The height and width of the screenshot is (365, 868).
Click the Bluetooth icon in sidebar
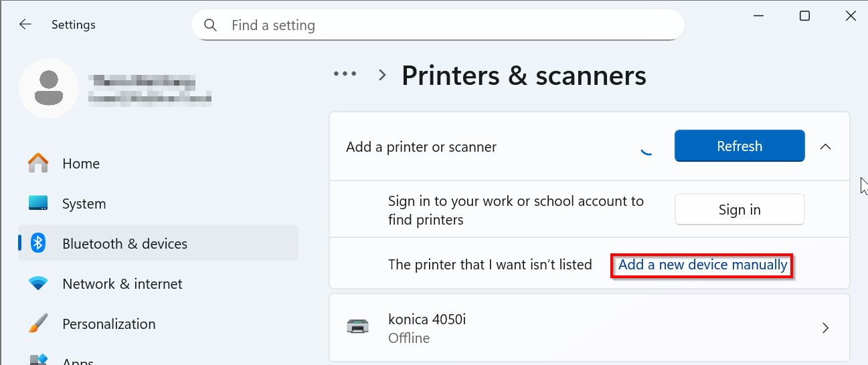click(38, 243)
